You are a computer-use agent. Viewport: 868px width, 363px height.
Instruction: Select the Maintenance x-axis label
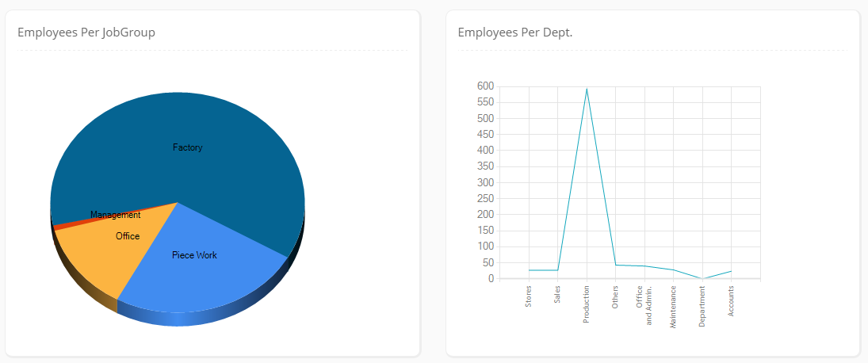pos(673,308)
